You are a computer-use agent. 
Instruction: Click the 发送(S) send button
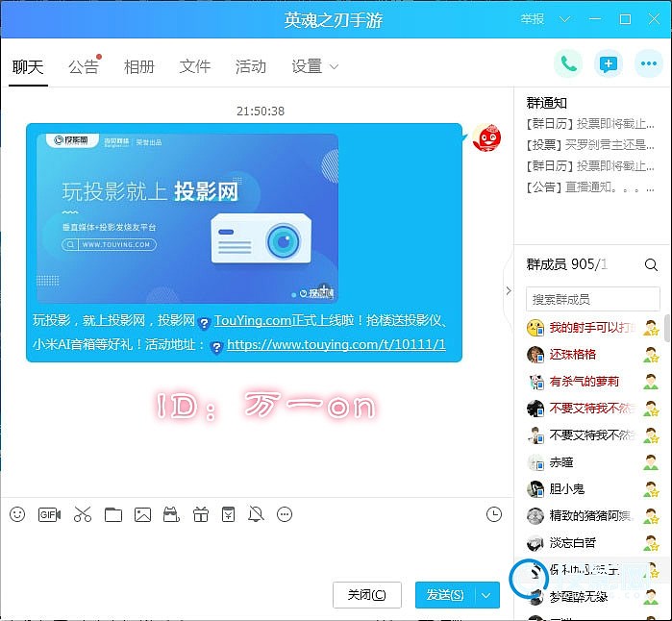click(445, 595)
